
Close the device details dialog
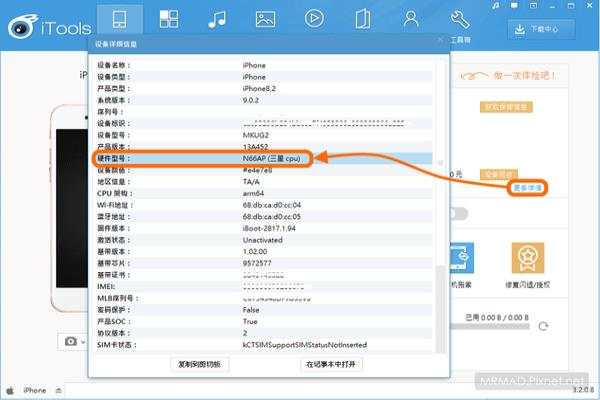click(x=440, y=39)
